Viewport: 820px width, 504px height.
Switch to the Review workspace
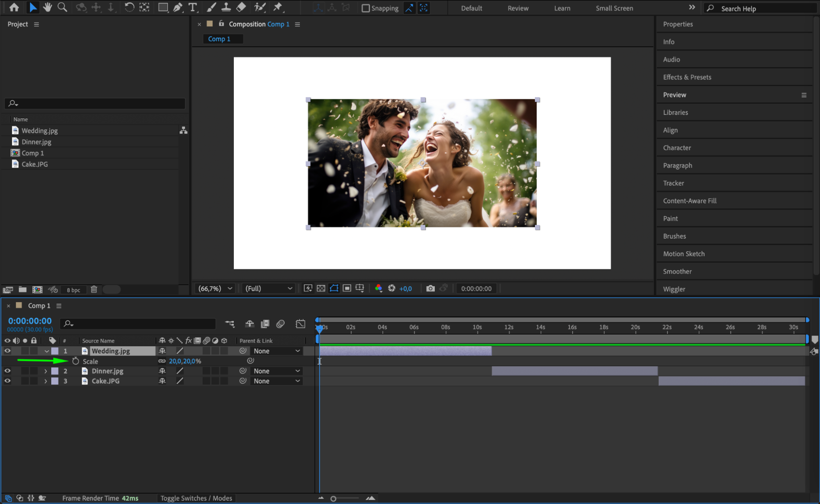click(x=518, y=8)
